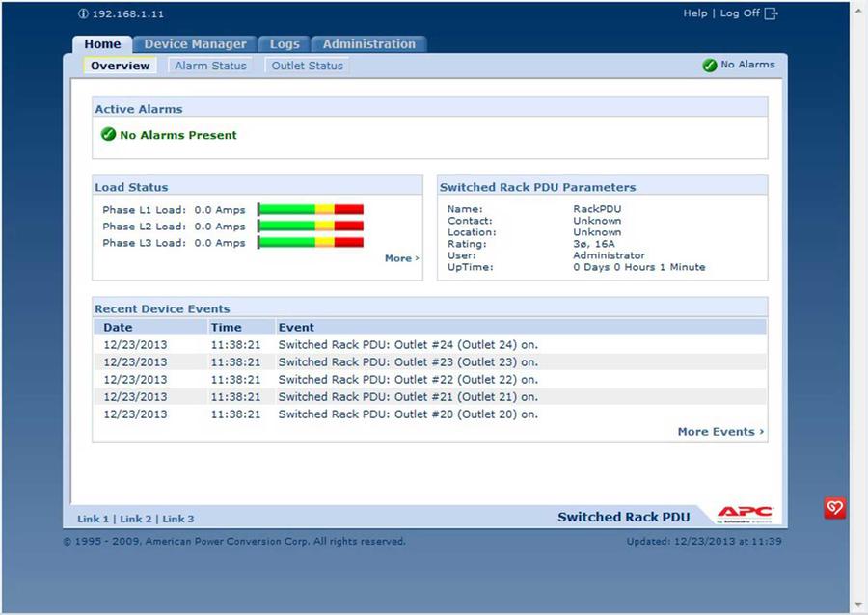The image size is (868, 615).
Task: Go to the Administration tab
Action: [368, 44]
